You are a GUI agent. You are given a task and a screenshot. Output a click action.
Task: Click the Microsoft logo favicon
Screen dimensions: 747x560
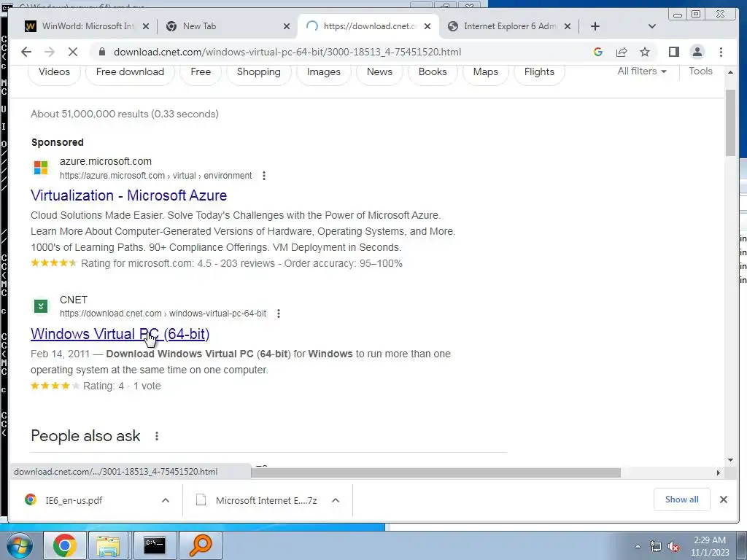coord(41,168)
